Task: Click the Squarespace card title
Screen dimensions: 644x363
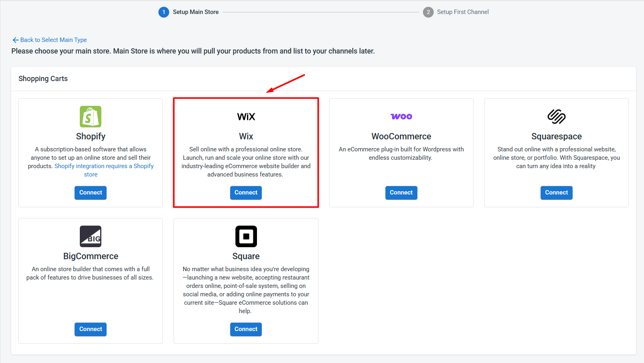Action: (557, 136)
